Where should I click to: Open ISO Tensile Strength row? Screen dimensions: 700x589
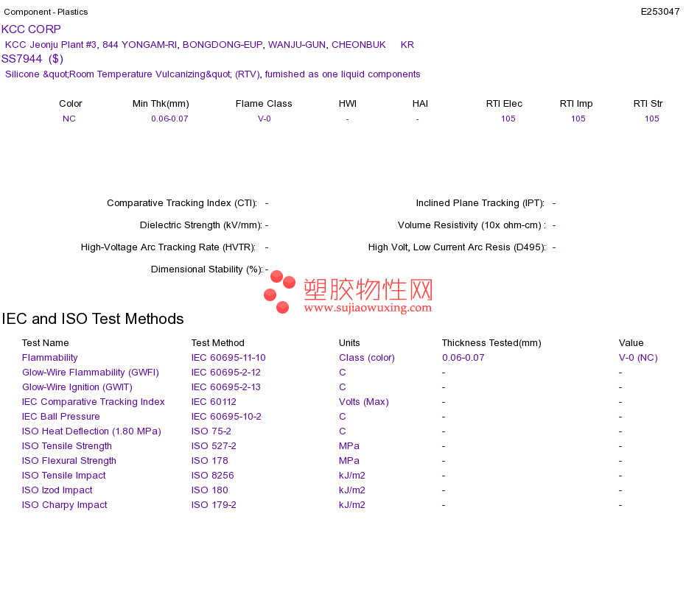[x=67, y=445]
